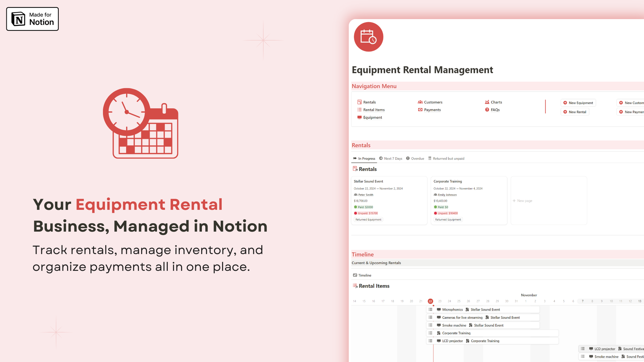The image size is (644, 362).
Task: Click the New Rental quick action icon
Action: point(566,111)
